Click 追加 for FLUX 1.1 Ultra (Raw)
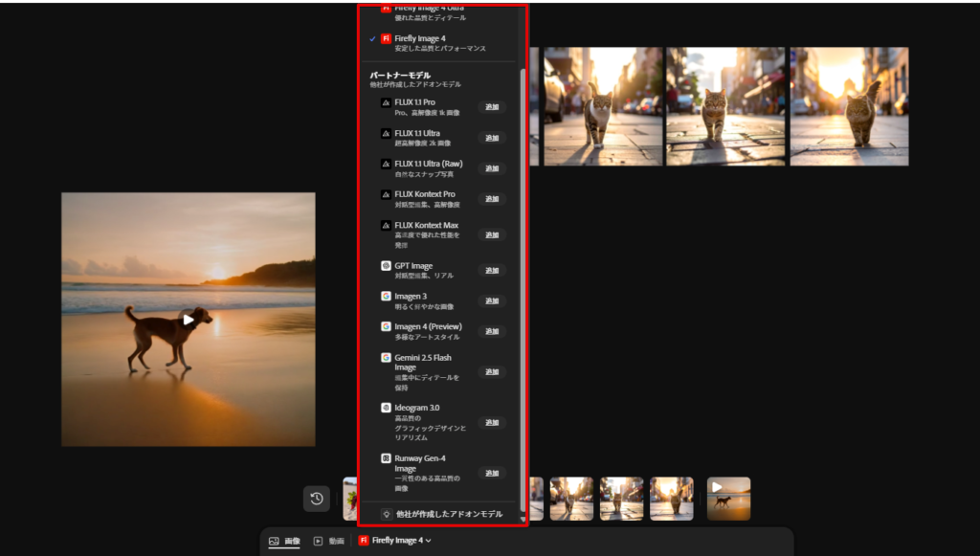Viewport: 980px width, 556px height. click(x=492, y=168)
